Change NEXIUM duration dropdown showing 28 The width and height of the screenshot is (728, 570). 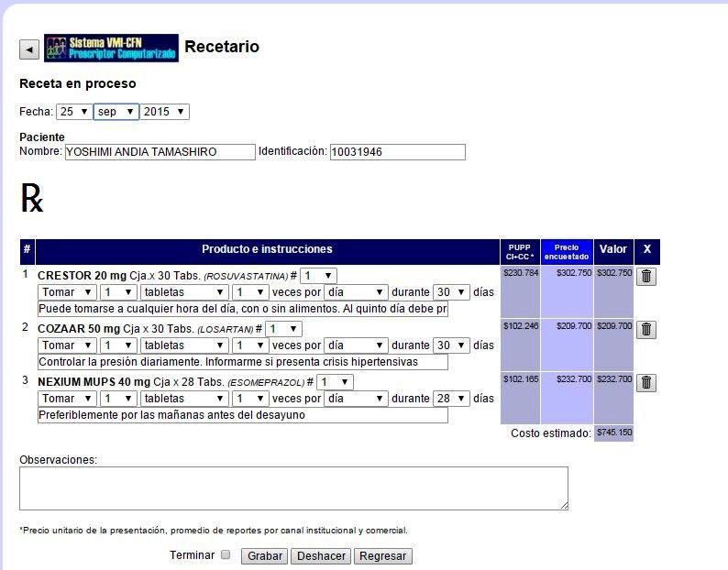coord(451,399)
